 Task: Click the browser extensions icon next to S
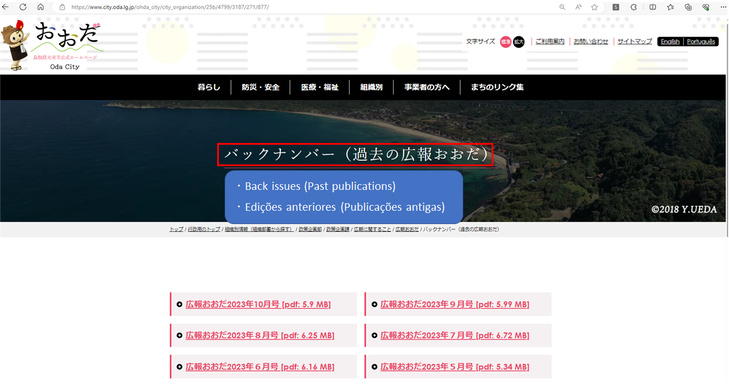633,7
